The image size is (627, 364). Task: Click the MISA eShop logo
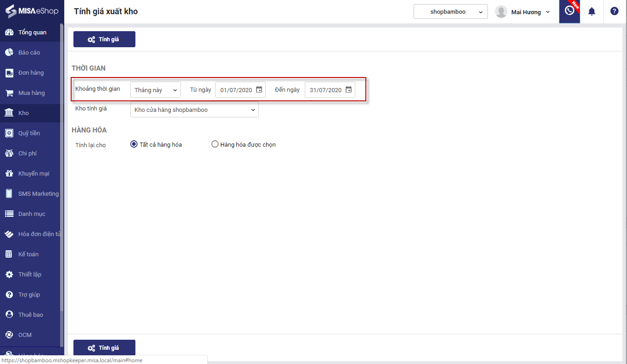coord(32,11)
